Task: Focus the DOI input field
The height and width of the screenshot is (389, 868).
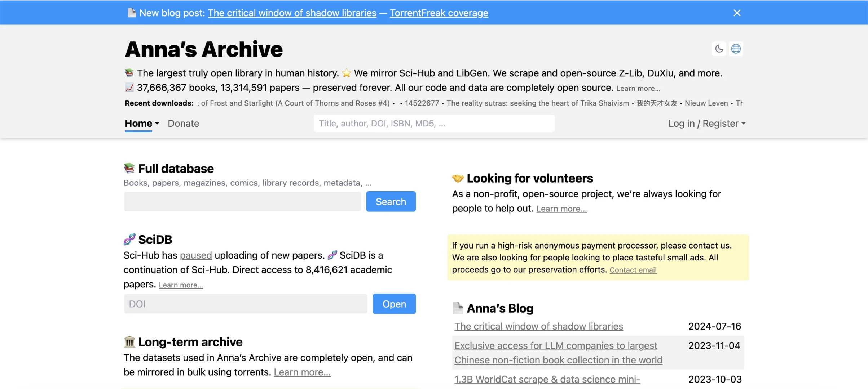Action: point(246,304)
